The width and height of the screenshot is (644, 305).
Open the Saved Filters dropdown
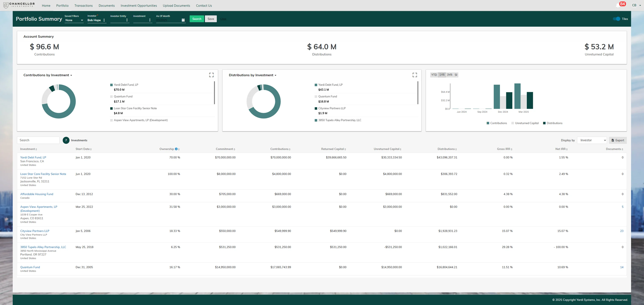(x=74, y=20)
